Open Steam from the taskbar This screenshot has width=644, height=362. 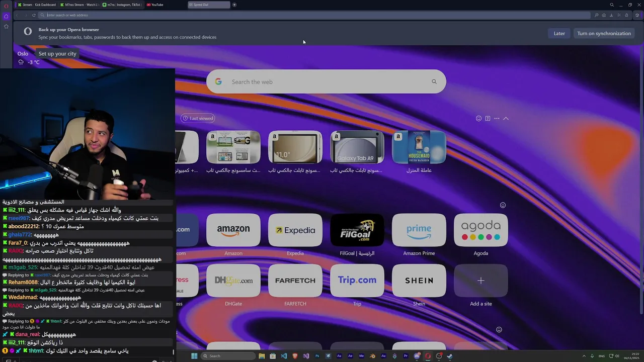tap(450, 356)
